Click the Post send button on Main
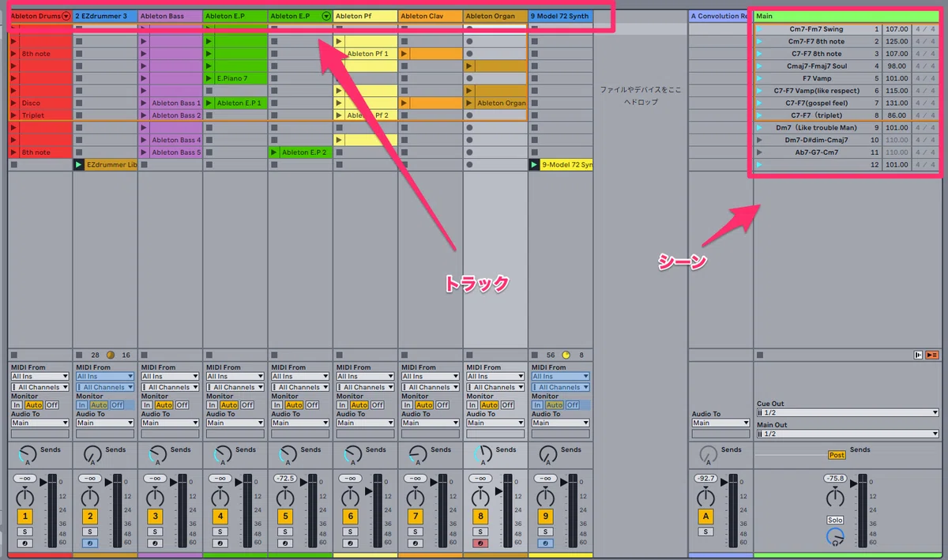The width and height of the screenshot is (948, 560). coord(837,455)
